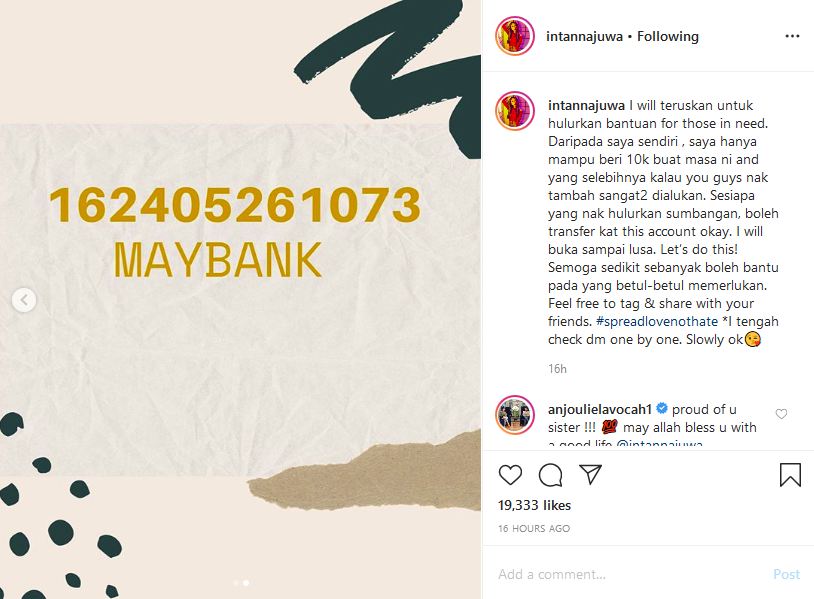Viewport: 814px width, 599px height.
Task: Click the Add a comment input field
Action: coord(628,574)
